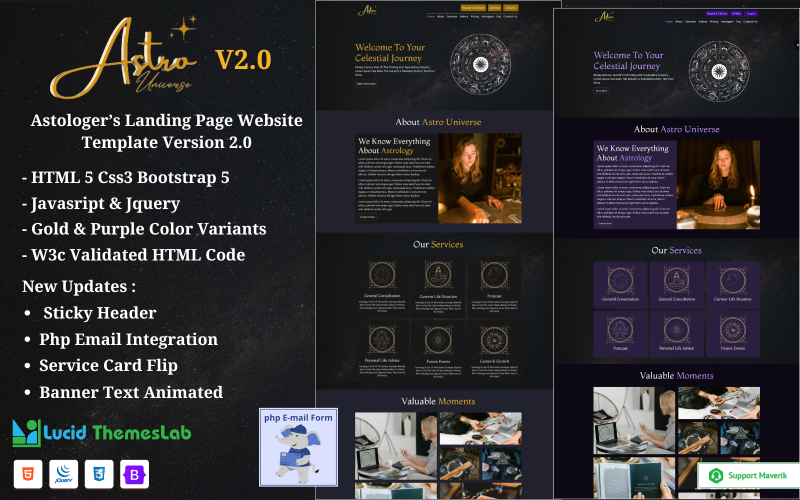Choose Personal Life Advice card in purple template
Viewport: 800px width, 500px height.
pyautogui.click(x=676, y=332)
